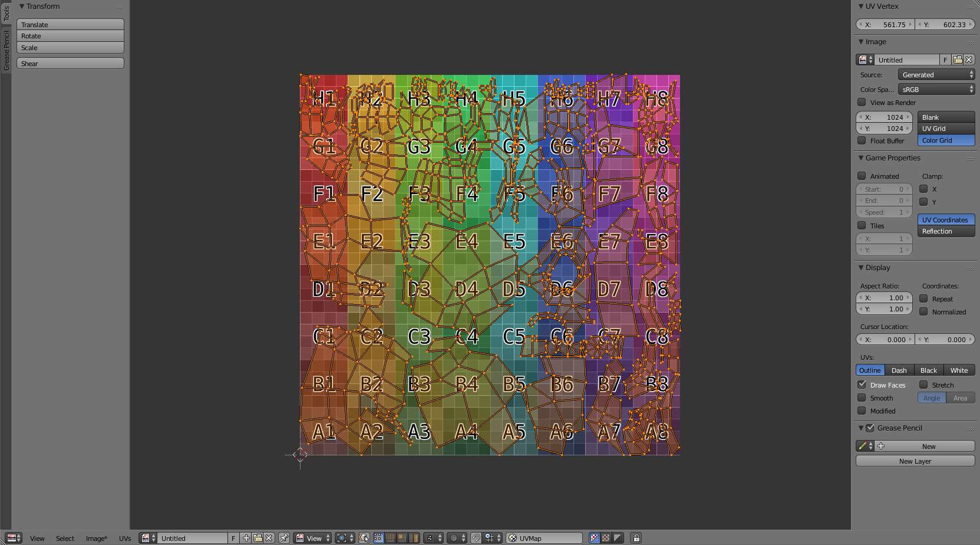Browse images icon in bottom header

tap(148, 538)
